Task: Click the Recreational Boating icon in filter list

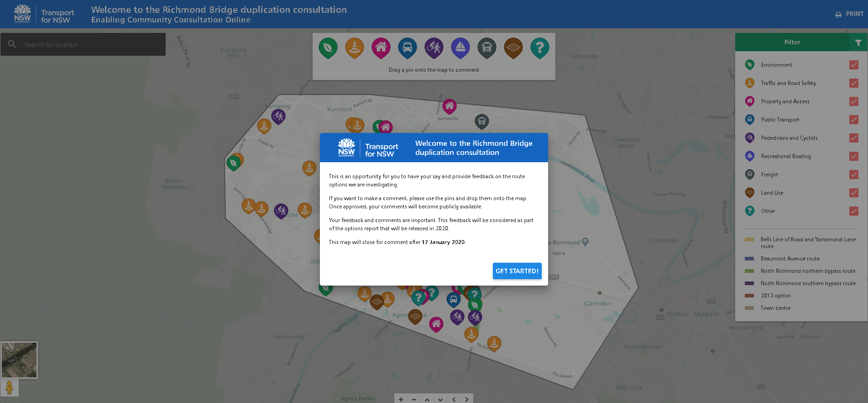Action: (749, 156)
